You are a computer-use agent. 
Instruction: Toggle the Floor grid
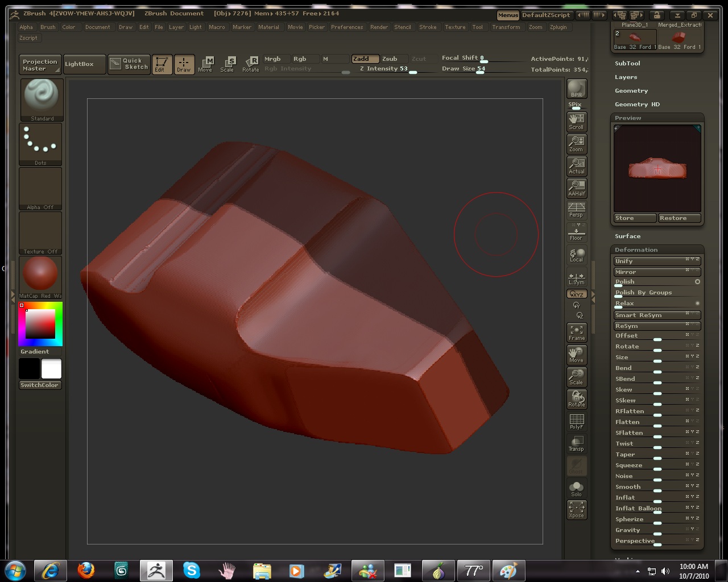tap(576, 232)
